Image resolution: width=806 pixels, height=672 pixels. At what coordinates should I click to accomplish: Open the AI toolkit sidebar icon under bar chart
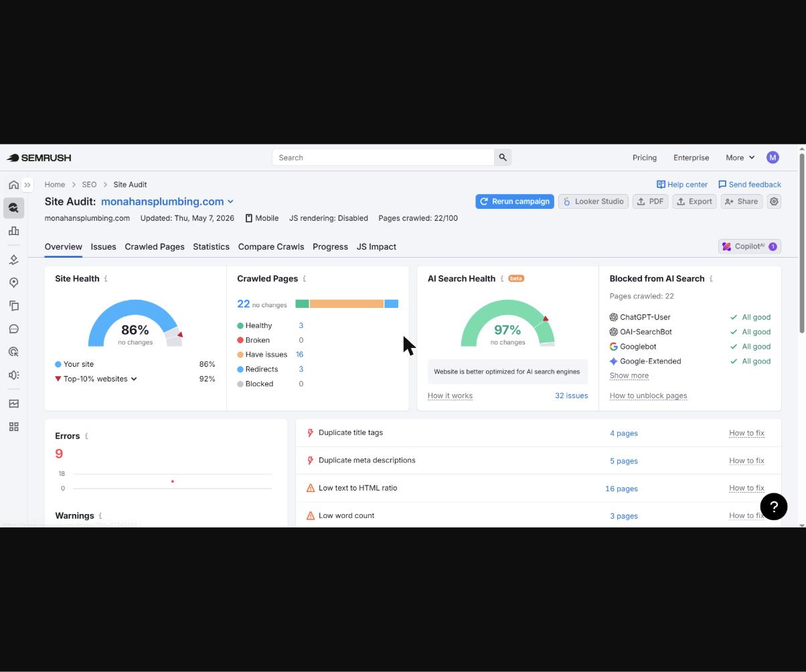[x=13, y=260]
